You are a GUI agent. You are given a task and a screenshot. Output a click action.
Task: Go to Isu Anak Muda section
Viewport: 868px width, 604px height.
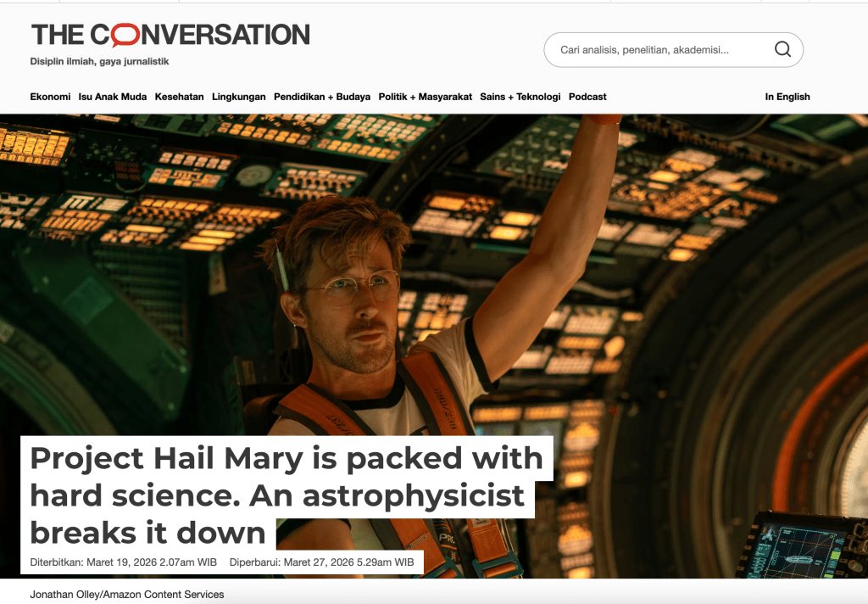pos(113,97)
